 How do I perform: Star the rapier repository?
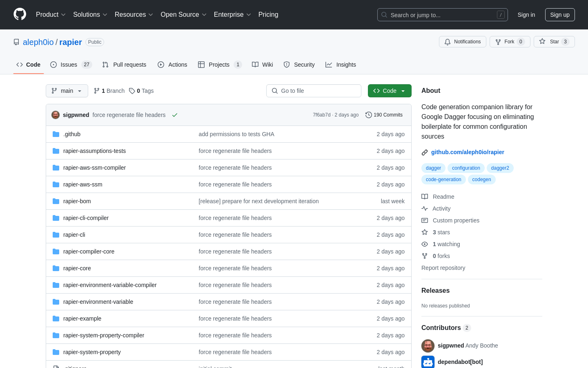click(554, 42)
